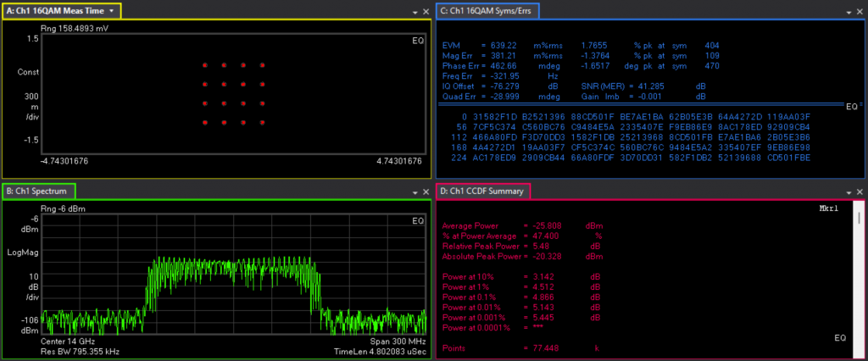This screenshot has width=868, height=361.
Task: Close the Ch1 Spectrum trace panel
Action: pos(426,193)
